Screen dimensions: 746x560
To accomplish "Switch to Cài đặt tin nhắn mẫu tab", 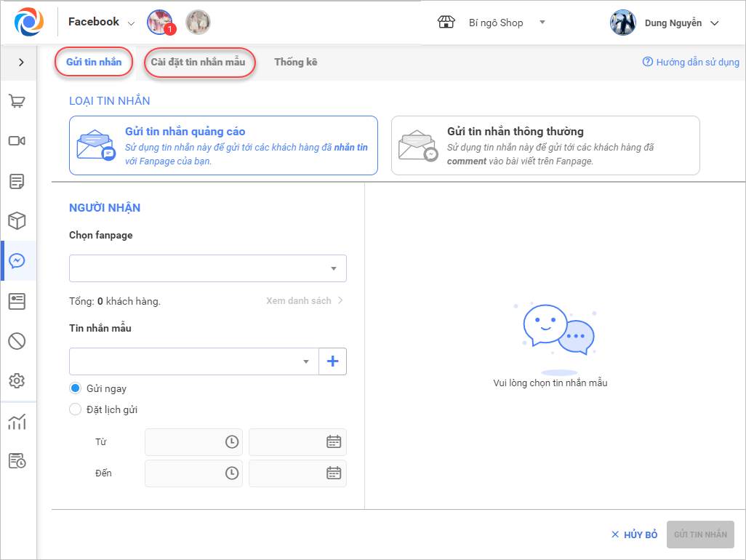I will [x=198, y=63].
